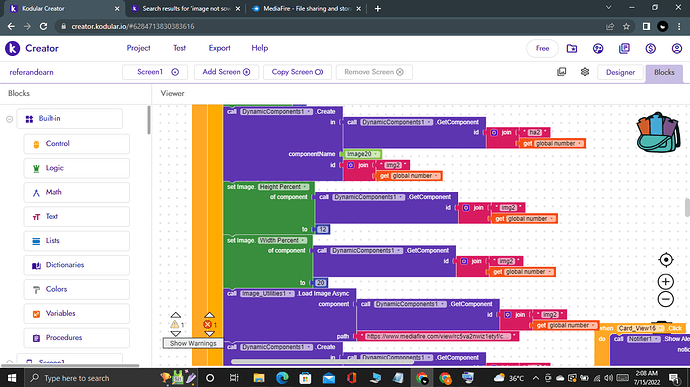
Task: Click the Free plan button
Action: click(x=542, y=48)
